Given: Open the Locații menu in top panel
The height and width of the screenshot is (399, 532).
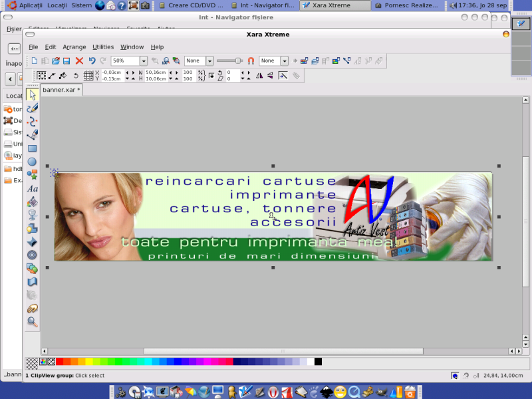Looking at the screenshot, I should (57, 5).
